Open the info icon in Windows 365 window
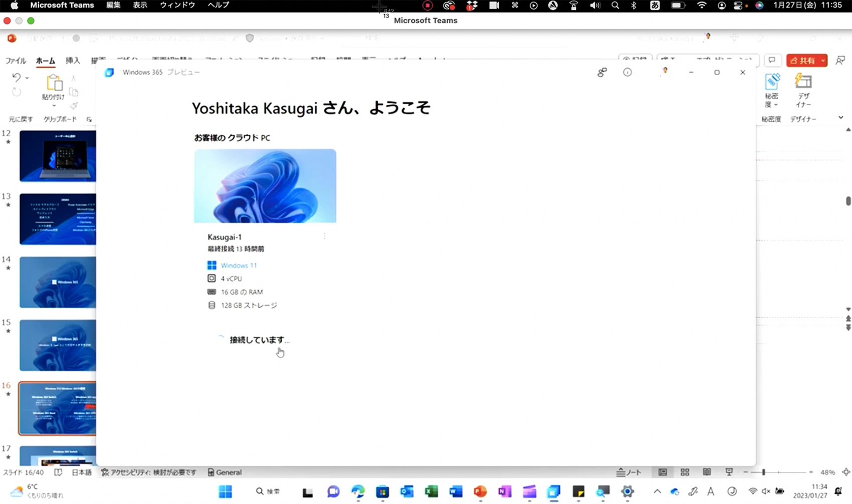This screenshot has height=504, width=852. pyautogui.click(x=627, y=72)
